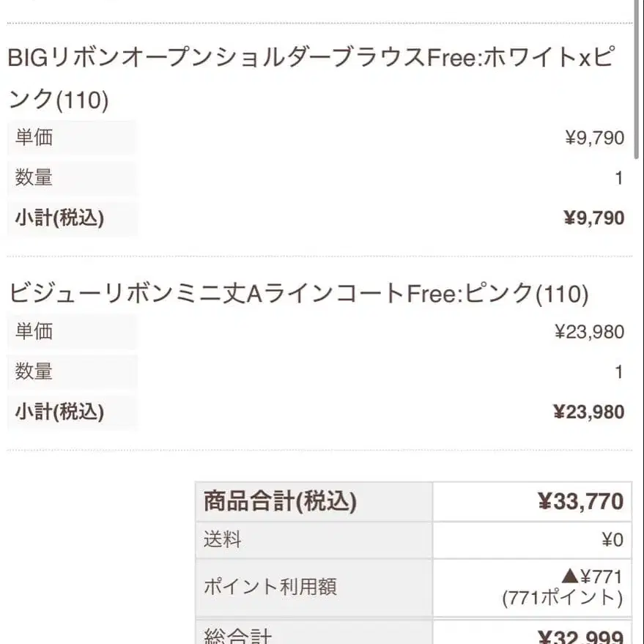
Task: Click the ¥9,790 unit price value of the blouse
Action: click(x=594, y=138)
